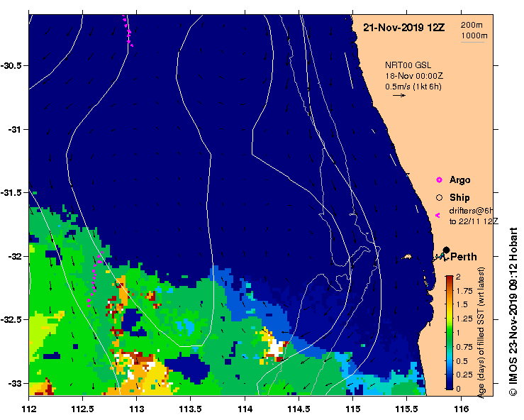Screen dimensions: 524x420
Task: Click the NRT00 GSL label
Action: [408, 65]
